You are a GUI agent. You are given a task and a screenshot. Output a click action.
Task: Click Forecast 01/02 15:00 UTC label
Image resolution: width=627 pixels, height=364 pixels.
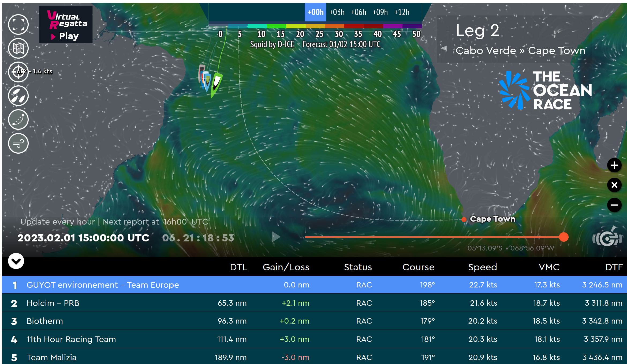tap(341, 44)
